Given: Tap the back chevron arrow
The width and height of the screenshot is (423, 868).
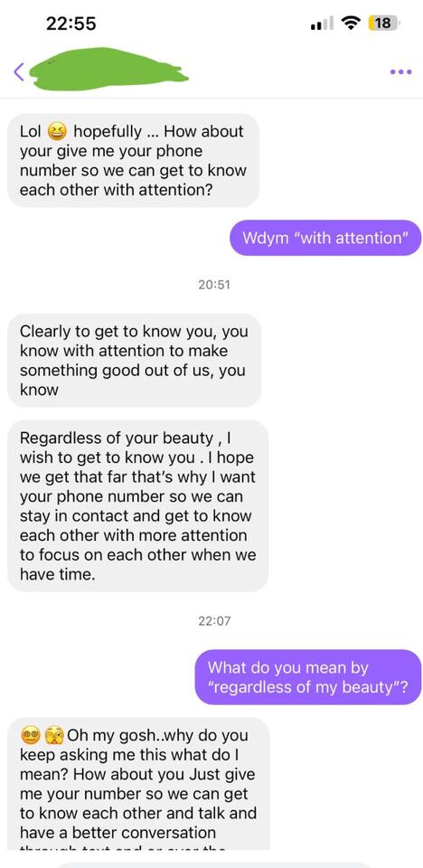Looking at the screenshot, I should pos(19,71).
